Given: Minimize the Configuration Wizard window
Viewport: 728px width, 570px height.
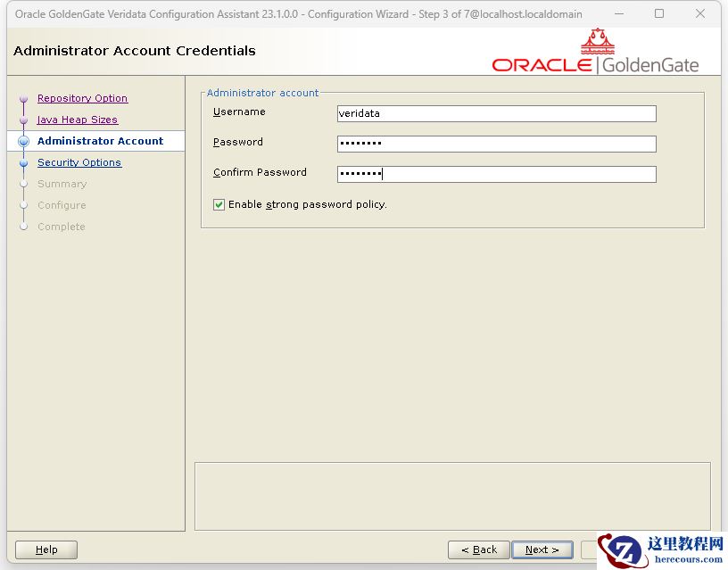Looking at the screenshot, I should [617, 13].
